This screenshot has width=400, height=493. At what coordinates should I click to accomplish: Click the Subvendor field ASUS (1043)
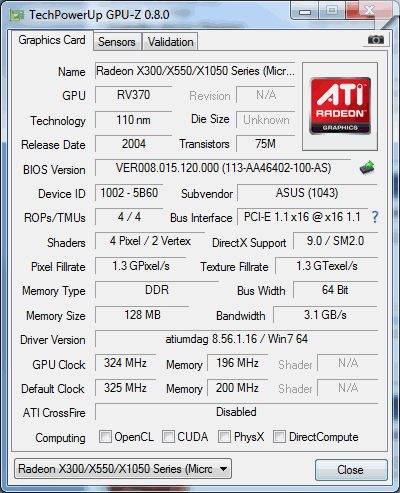point(307,193)
